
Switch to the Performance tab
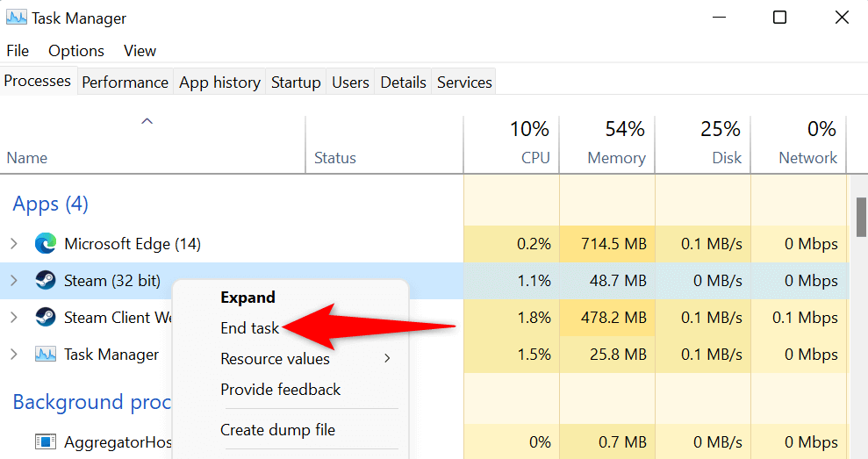[x=125, y=82]
